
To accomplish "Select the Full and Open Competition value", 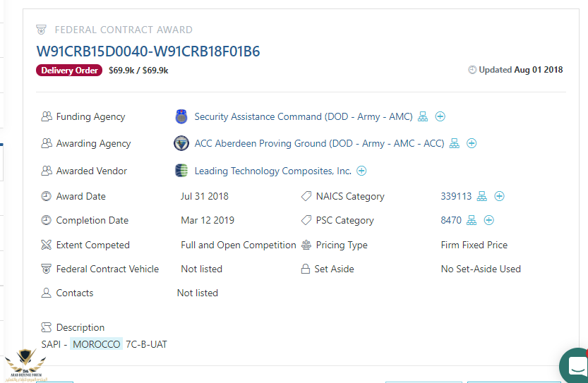I will point(239,245).
